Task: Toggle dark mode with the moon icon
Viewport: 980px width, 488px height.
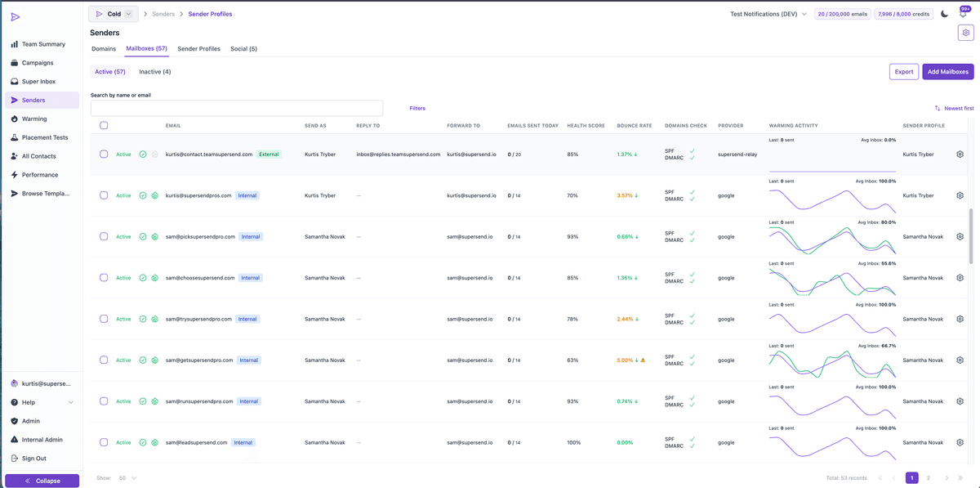Action: [943, 14]
